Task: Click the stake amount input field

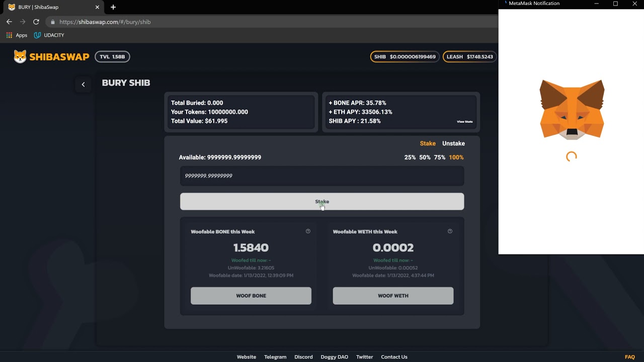Action: 322,176
